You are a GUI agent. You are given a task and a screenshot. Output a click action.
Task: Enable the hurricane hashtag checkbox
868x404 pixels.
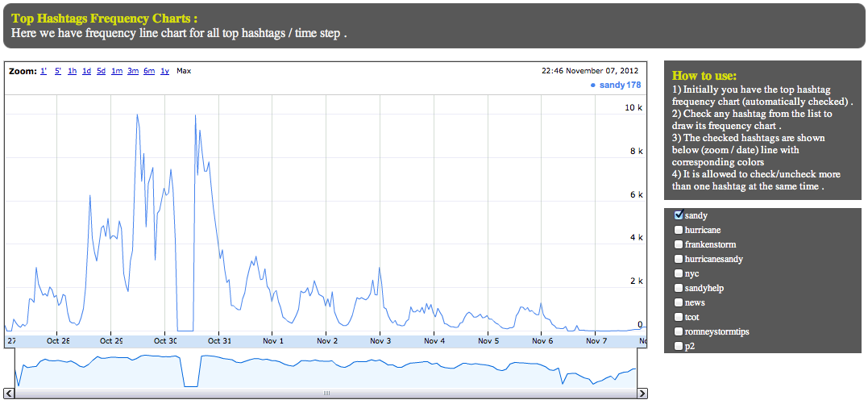679,230
